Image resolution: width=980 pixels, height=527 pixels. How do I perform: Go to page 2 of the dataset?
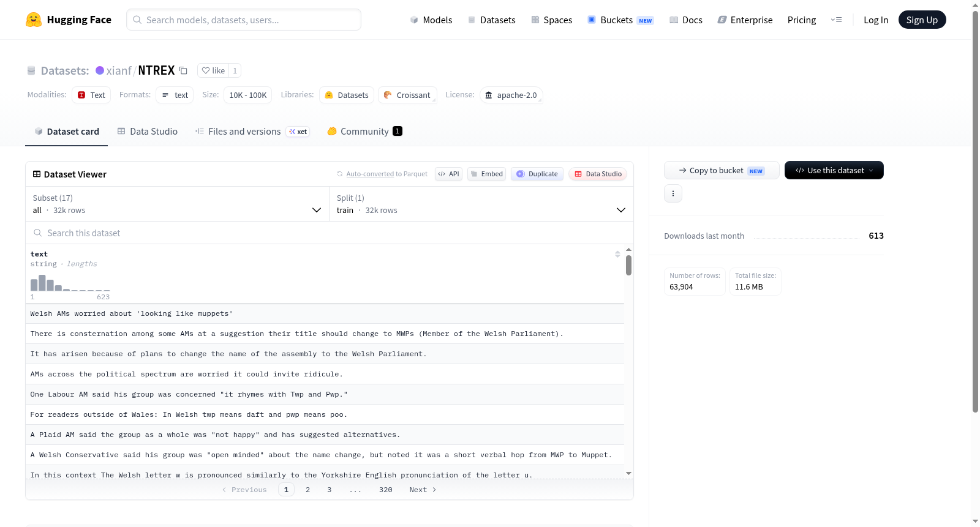coord(307,490)
